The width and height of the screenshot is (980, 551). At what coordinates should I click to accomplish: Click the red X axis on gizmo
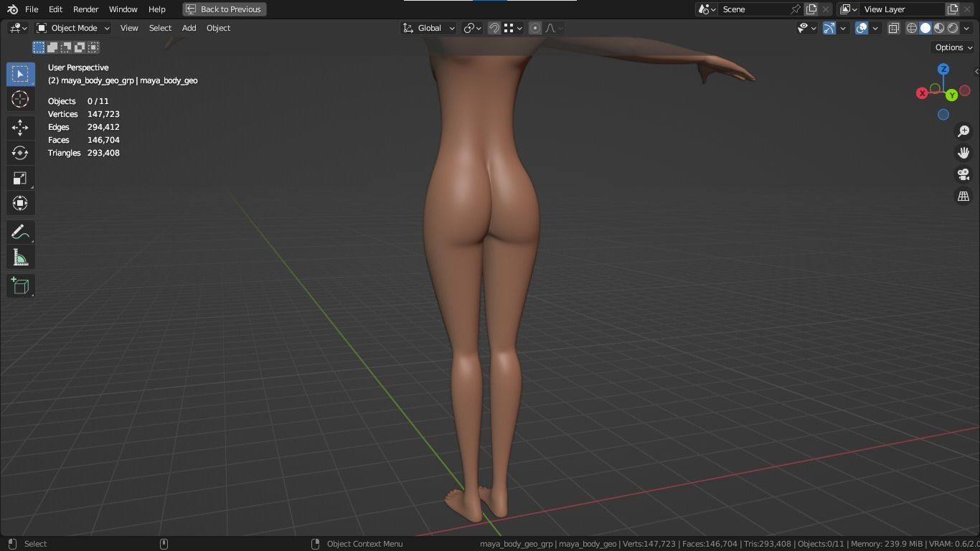pyautogui.click(x=922, y=93)
